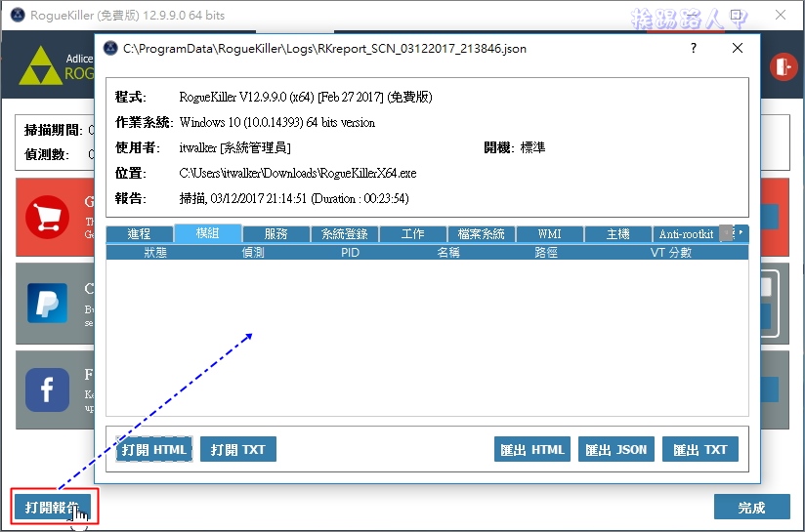This screenshot has height=532, width=805.
Task: Click the 打開報告 button in main window
Action: (53, 507)
